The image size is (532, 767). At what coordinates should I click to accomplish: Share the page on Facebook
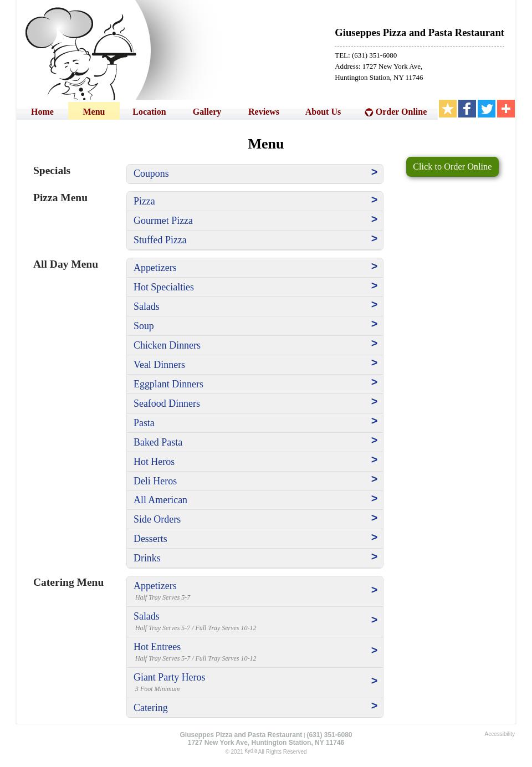click(x=467, y=109)
